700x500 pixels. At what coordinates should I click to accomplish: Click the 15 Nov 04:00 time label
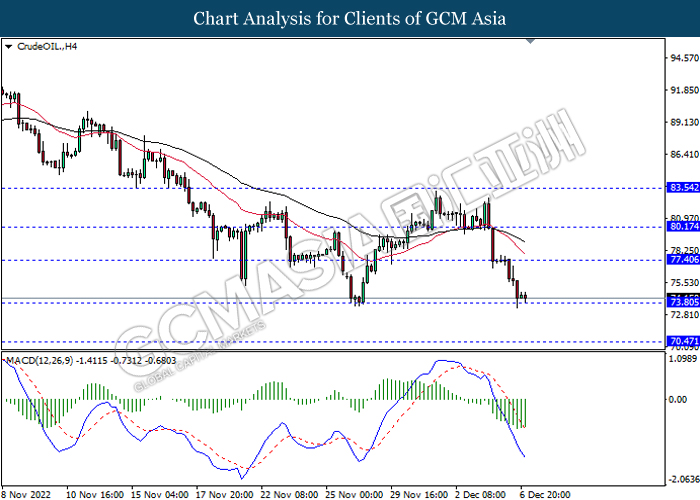point(160,495)
